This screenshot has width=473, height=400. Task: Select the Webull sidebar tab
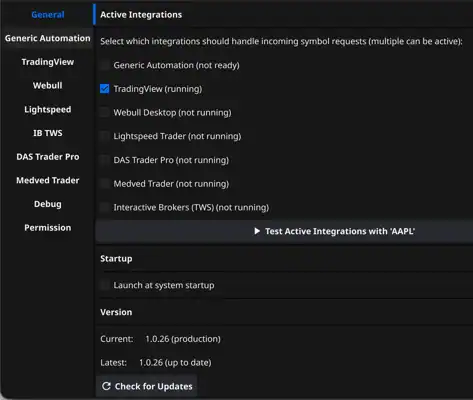(x=48, y=86)
